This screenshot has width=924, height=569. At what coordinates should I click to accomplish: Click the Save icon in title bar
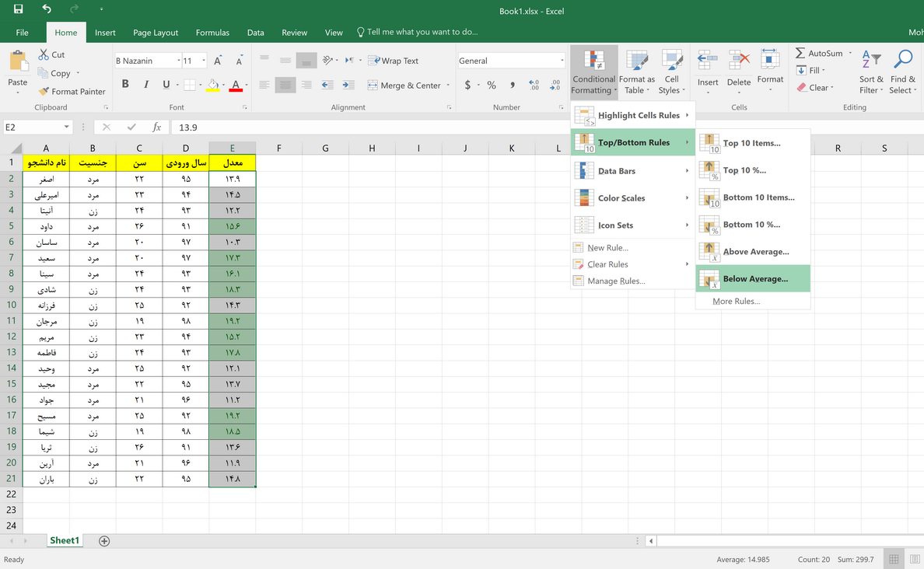click(x=18, y=9)
